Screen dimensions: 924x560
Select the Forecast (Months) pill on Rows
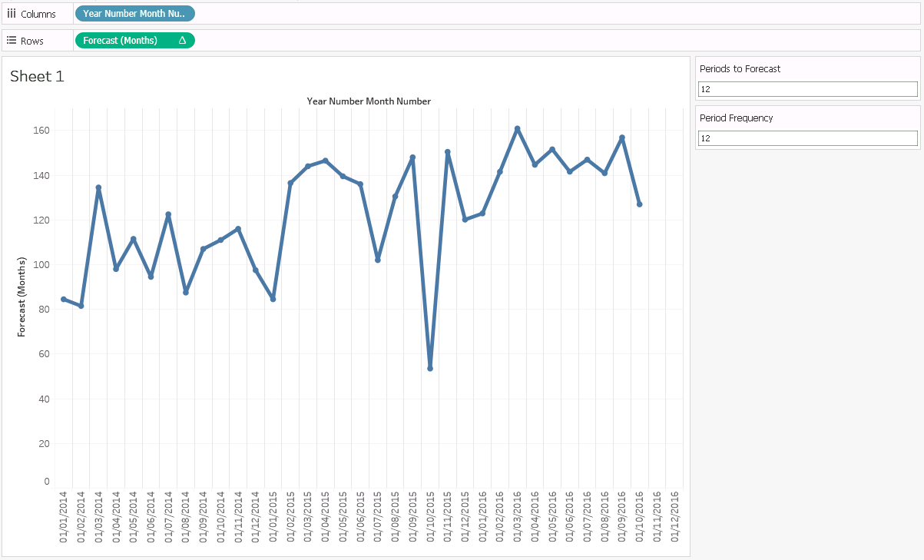134,41
